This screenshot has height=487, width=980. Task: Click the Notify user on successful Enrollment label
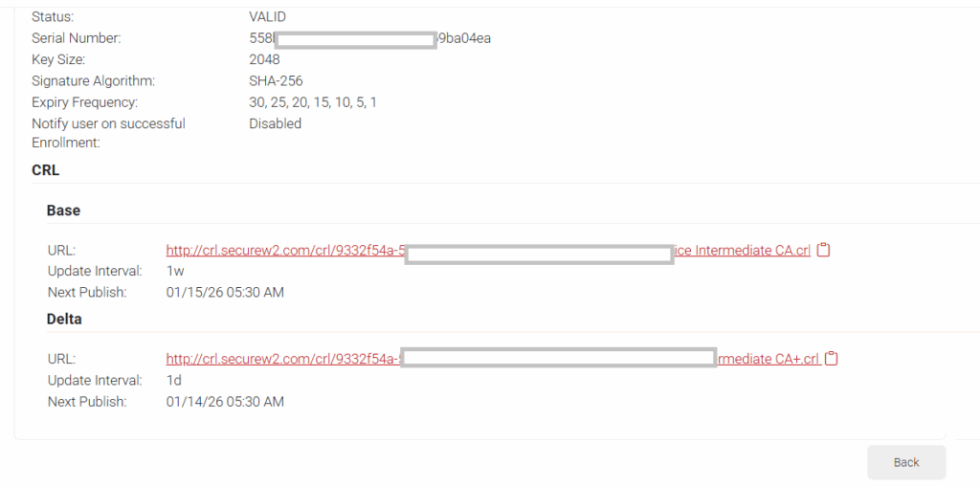pos(108,132)
